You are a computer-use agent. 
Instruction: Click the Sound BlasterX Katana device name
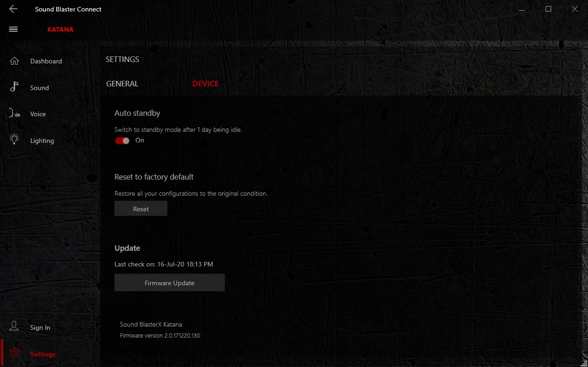(151, 324)
